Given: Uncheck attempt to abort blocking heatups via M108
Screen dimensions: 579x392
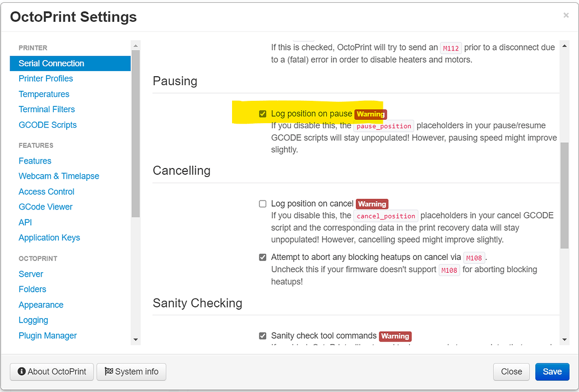Looking at the screenshot, I should pyautogui.click(x=262, y=257).
